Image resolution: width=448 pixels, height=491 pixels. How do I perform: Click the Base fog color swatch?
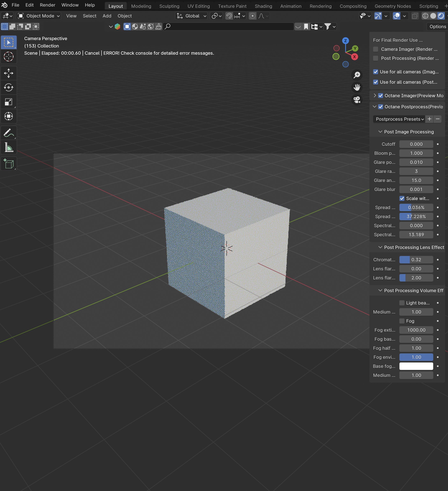(416, 366)
